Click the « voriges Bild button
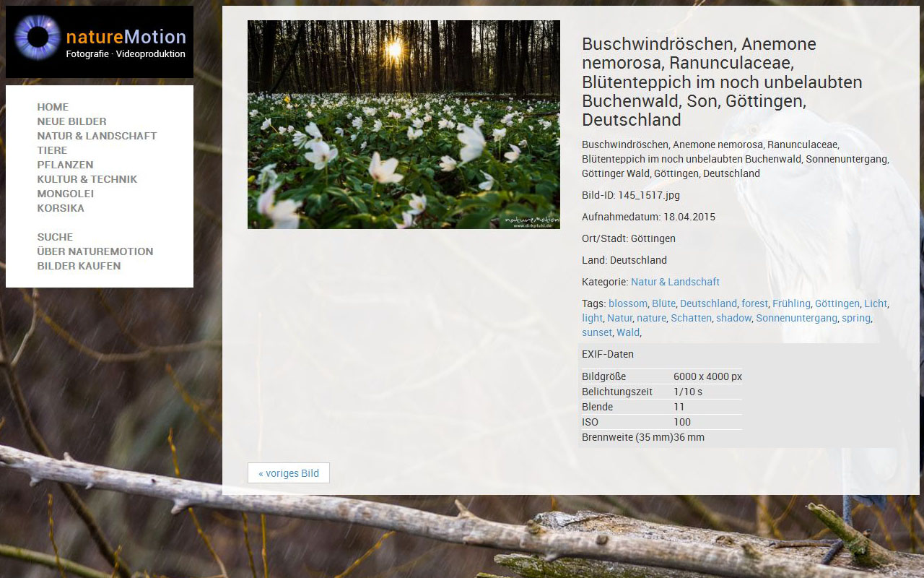This screenshot has width=924, height=578. click(289, 473)
